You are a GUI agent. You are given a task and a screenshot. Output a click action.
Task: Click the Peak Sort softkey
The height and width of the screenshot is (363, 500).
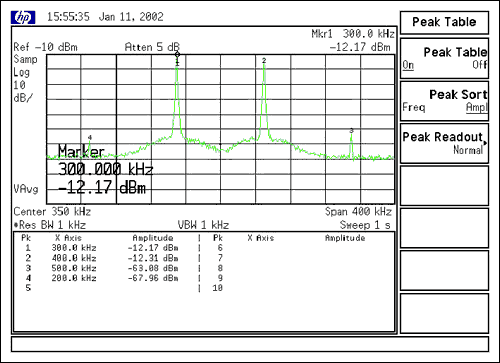coord(444,101)
